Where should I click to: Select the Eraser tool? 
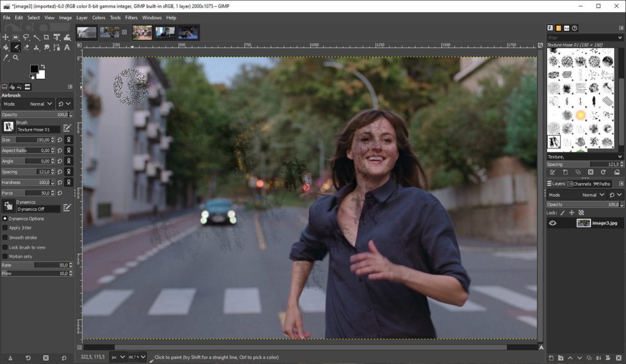pos(26,48)
